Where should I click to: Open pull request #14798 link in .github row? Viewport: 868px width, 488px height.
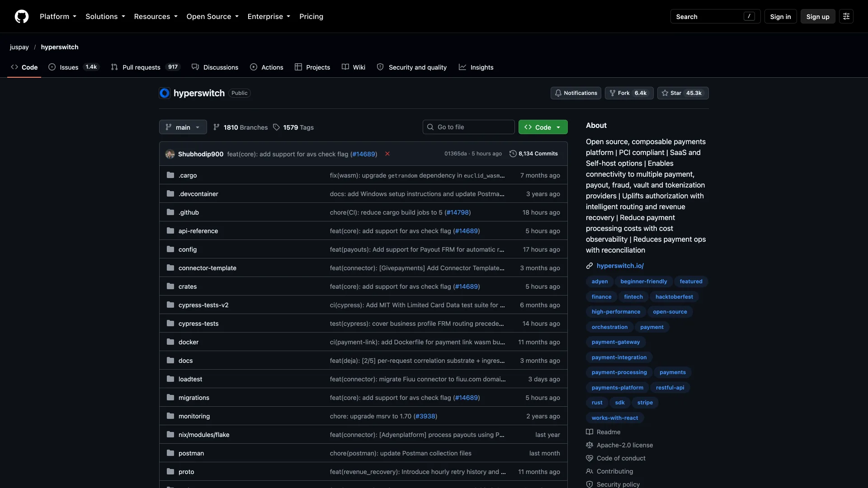(x=458, y=212)
